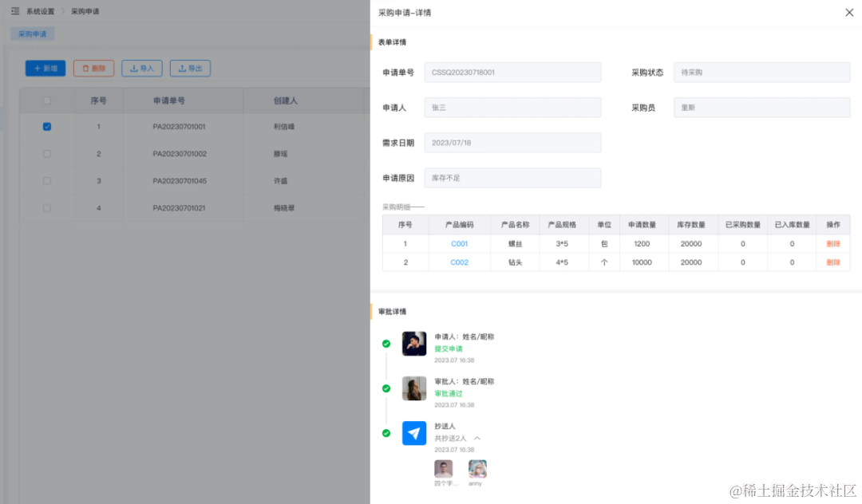Open product code C001 link

(460, 244)
